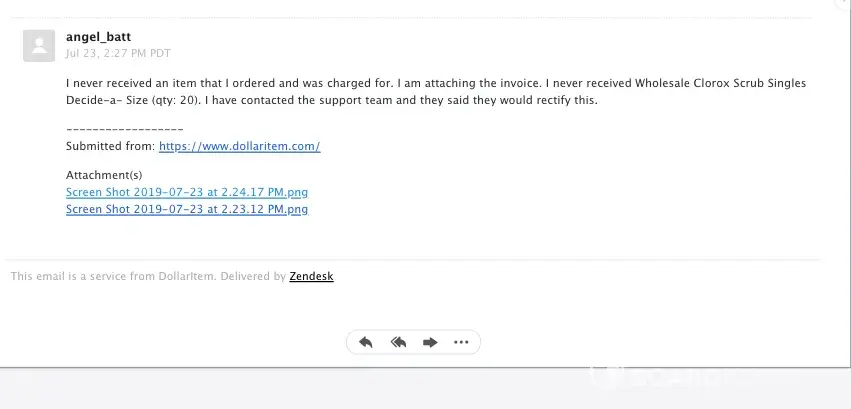Screen dimensions: 851x409
Task: Open the www.dollaritem.com link
Action: (239, 146)
